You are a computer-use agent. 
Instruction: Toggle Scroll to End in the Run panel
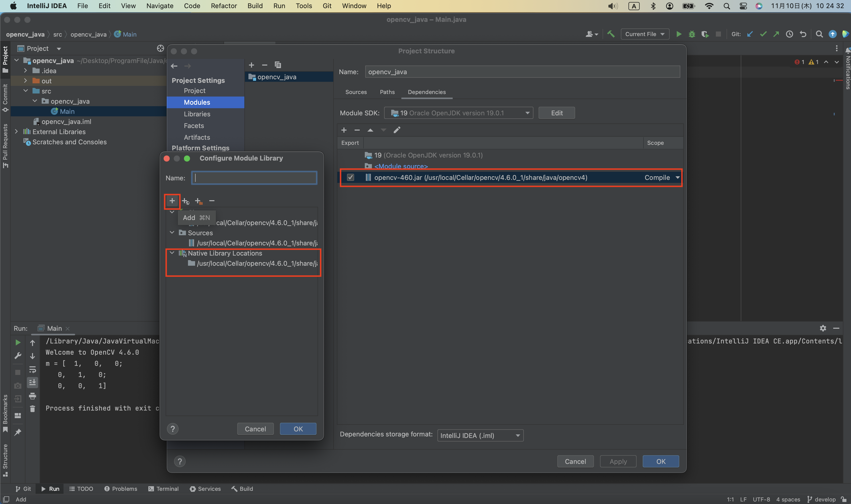tap(32, 382)
